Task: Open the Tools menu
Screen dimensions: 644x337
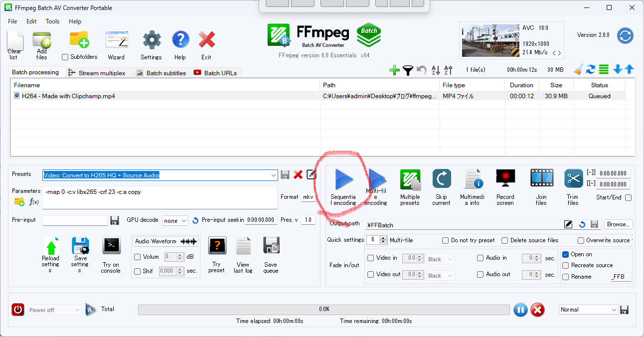Action: point(52,21)
